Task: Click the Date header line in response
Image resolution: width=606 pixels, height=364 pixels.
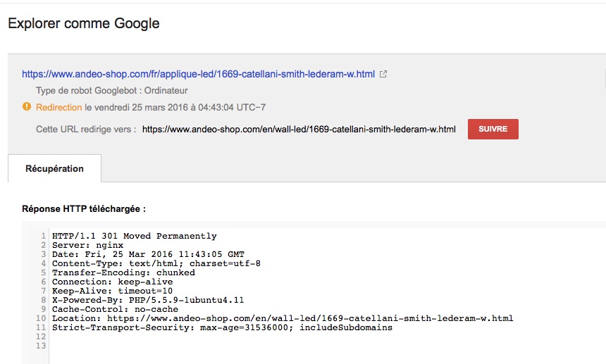Action: pyautogui.click(x=148, y=254)
